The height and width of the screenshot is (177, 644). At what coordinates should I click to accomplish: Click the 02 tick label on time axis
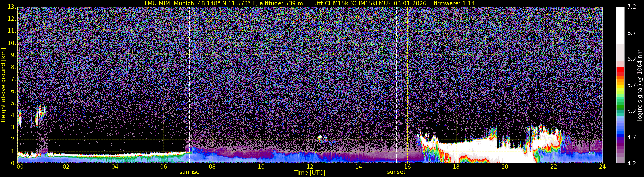[x=66, y=167]
